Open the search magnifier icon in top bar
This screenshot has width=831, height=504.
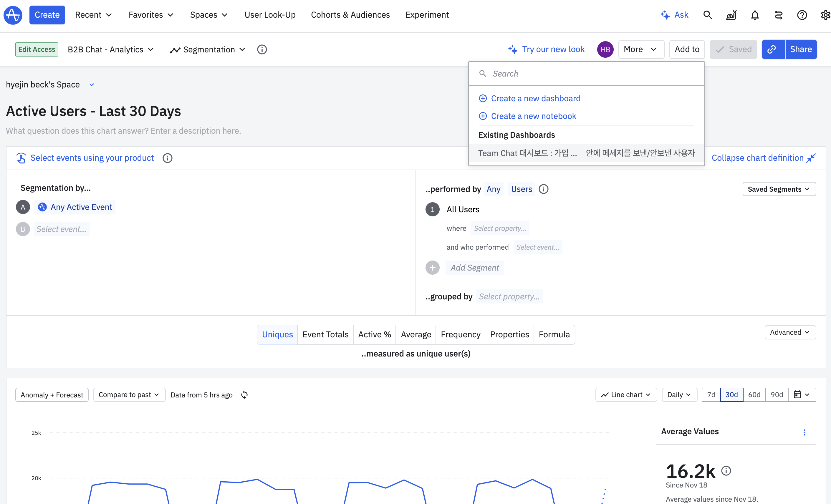707,15
